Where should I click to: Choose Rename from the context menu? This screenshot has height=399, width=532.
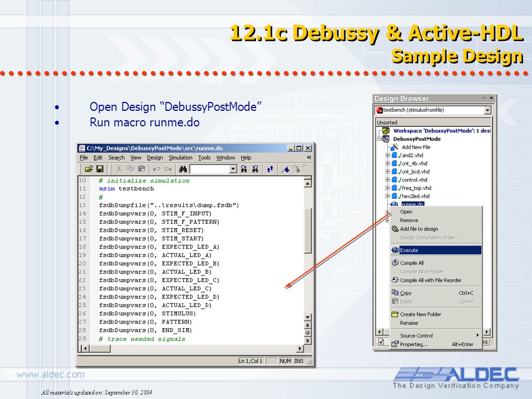pyautogui.click(x=436, y=323)
